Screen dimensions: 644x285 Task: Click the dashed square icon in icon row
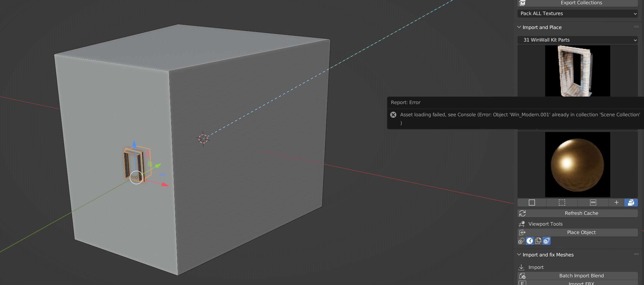[x=562, y=202]
